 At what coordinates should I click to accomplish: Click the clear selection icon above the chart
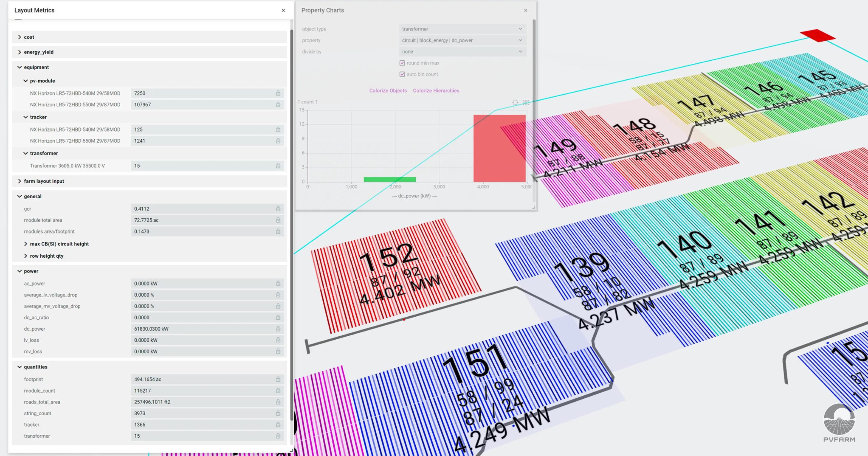526,102
